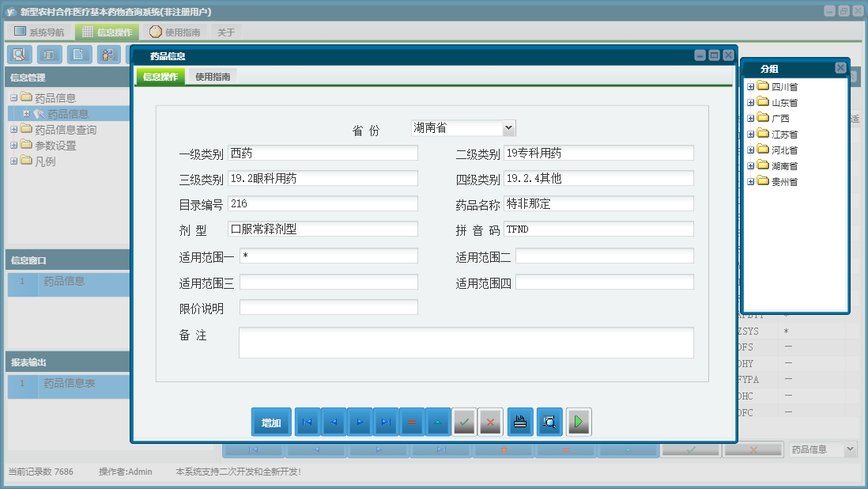
Task: Select 药品信息表 row in 报表输出 list
Action: click(69, 386)
